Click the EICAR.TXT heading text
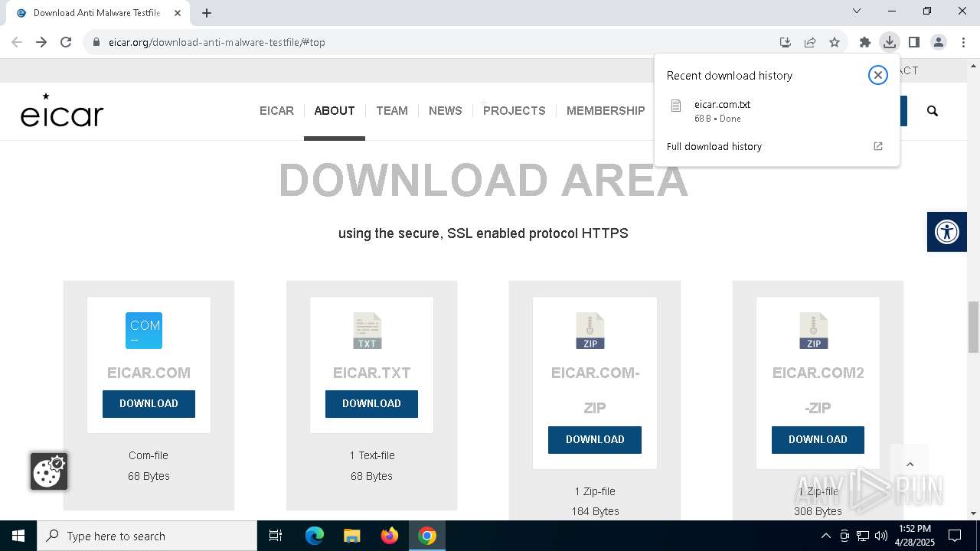The image size is (980, 551). click(x=371, y=373)
